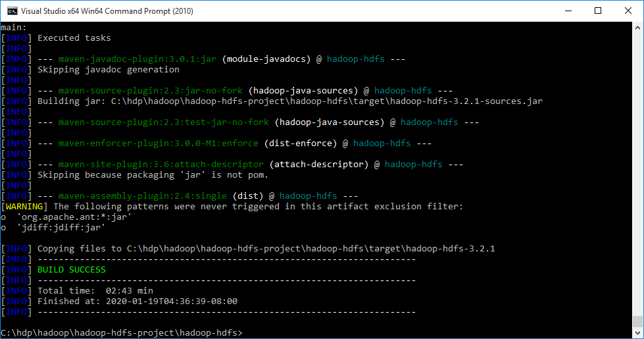Click the maven-javadoc-plugin:3.0.1:jar text

click(x=137, y=59)
